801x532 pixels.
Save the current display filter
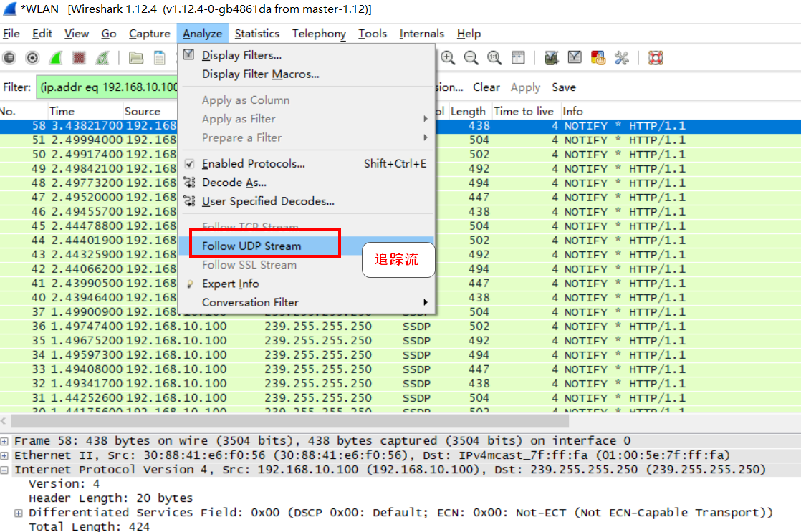point(564,87)
